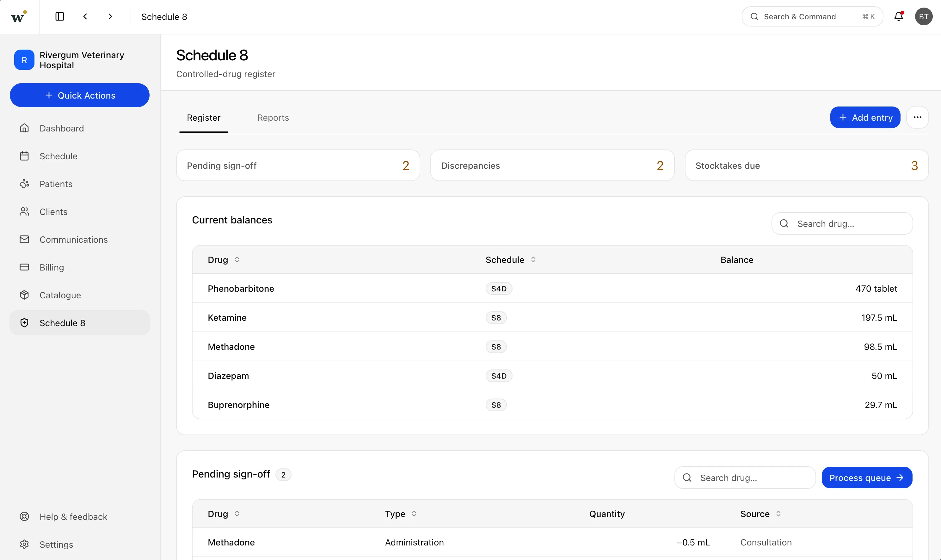This screenshot has height=560, width=941.
Task: Click the Process queue button
Action: point(867,478)
